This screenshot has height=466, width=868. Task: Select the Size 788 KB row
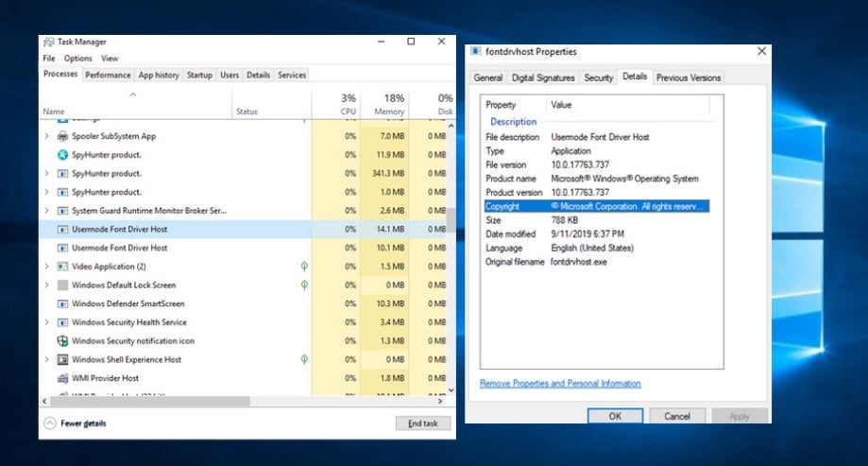(x=597, y=220)
